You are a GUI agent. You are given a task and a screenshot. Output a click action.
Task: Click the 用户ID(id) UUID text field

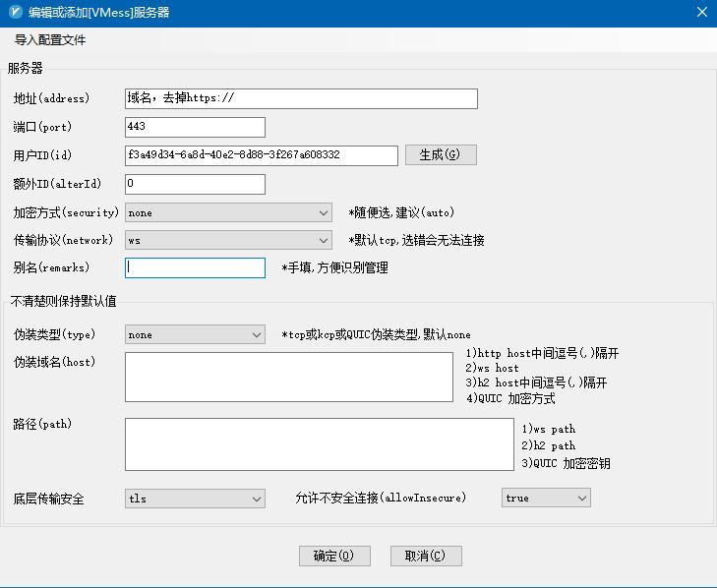click(x=261, y=155)
